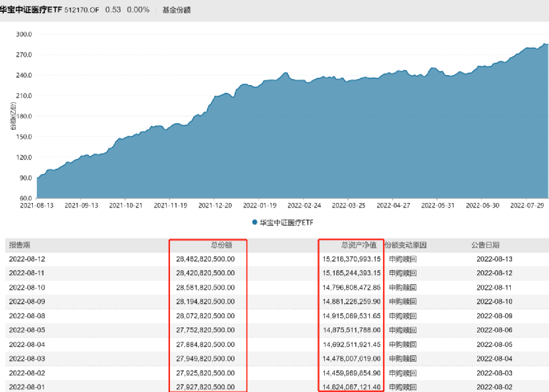
Task: Select the 2022-08-01 report date row
Action: pos(27,386)
